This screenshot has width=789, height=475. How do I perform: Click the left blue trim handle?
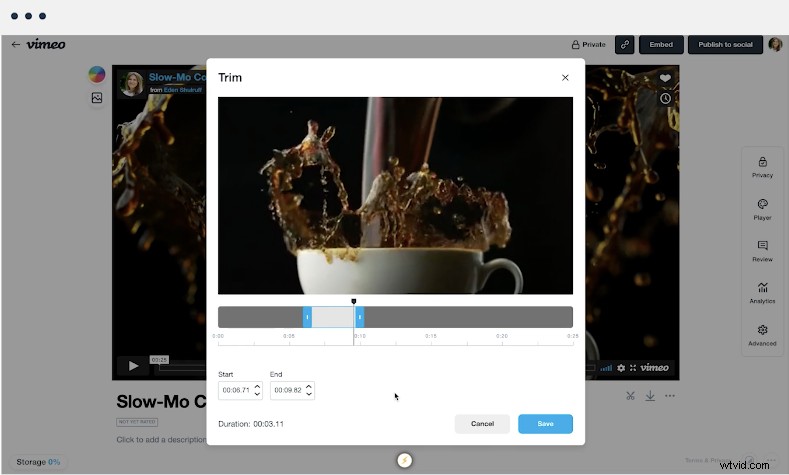click(x=307, y=317)
